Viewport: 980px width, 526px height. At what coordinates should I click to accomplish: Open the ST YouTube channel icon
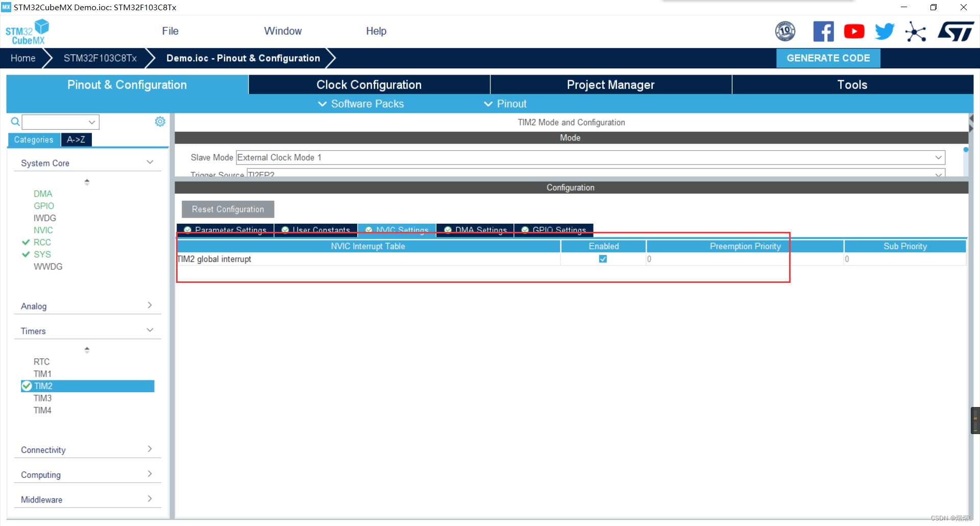pos(854,32)
